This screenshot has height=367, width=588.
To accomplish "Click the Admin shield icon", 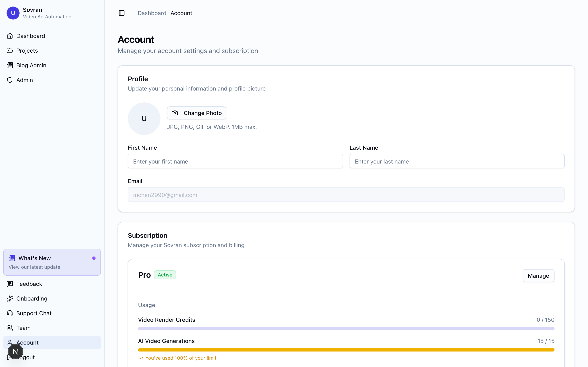I will click(x=10, y=80).
